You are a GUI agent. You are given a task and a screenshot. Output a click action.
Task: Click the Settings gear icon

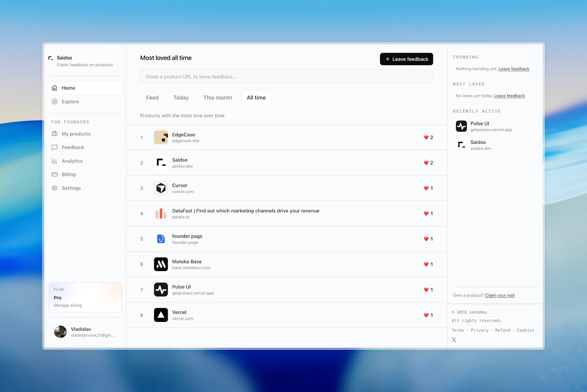click(x=55, y=188)
